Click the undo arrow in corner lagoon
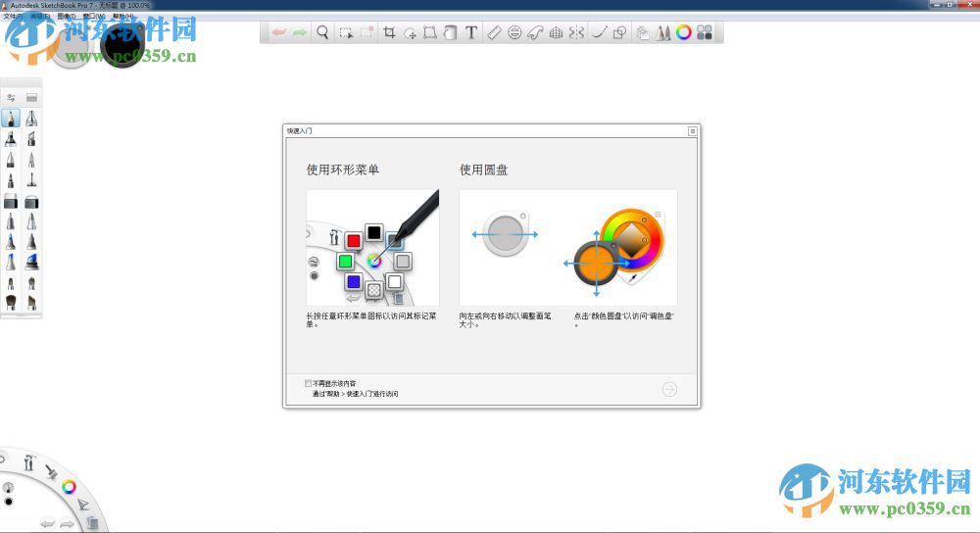The height and width of the screenshot is (533, 980). click(47, 523)
